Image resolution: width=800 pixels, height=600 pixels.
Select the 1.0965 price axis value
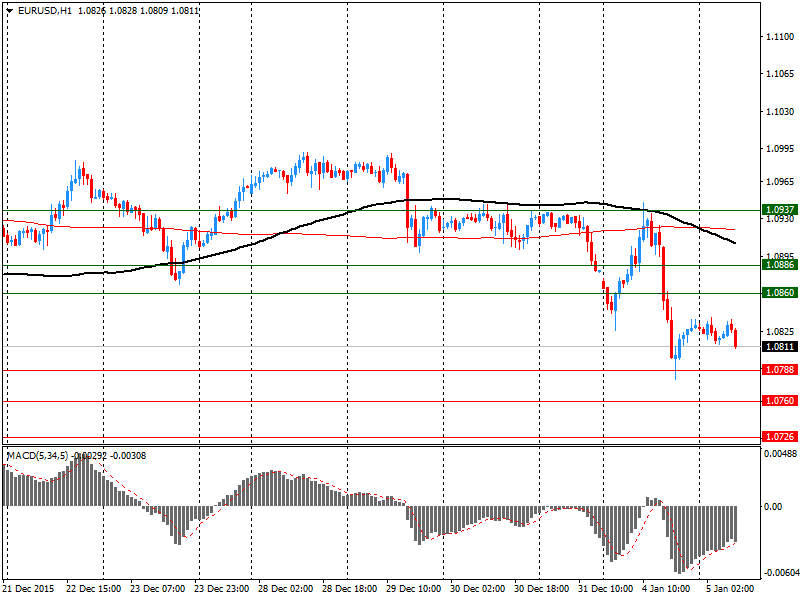pyautogui.click(x=780, y=182)
